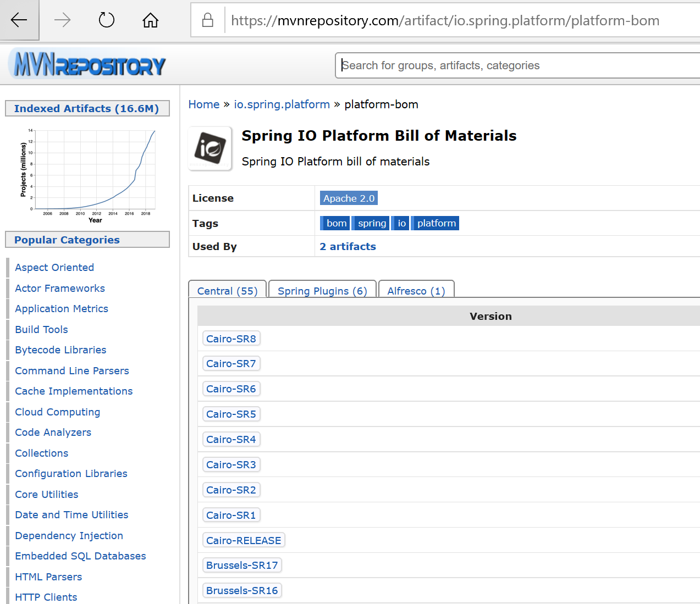Reload the page with the refresh icon

(x=106, y=20)
